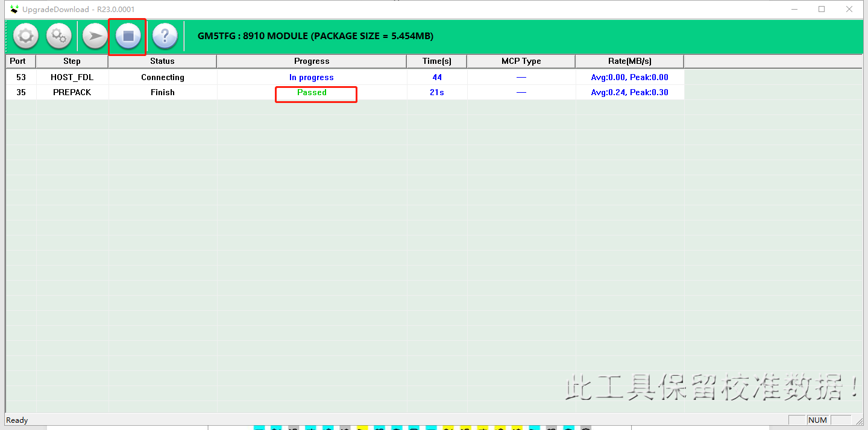Image resolution: width=868 pixels, height=430 pixels.
Task: Select the Progress column header
Action: click(x=312, y=61)
